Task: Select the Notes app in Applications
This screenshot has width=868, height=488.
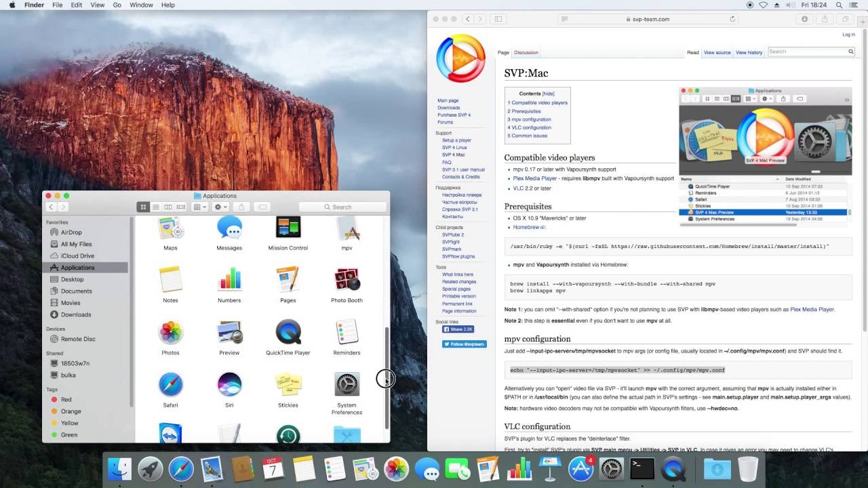Action: point(170,279)
